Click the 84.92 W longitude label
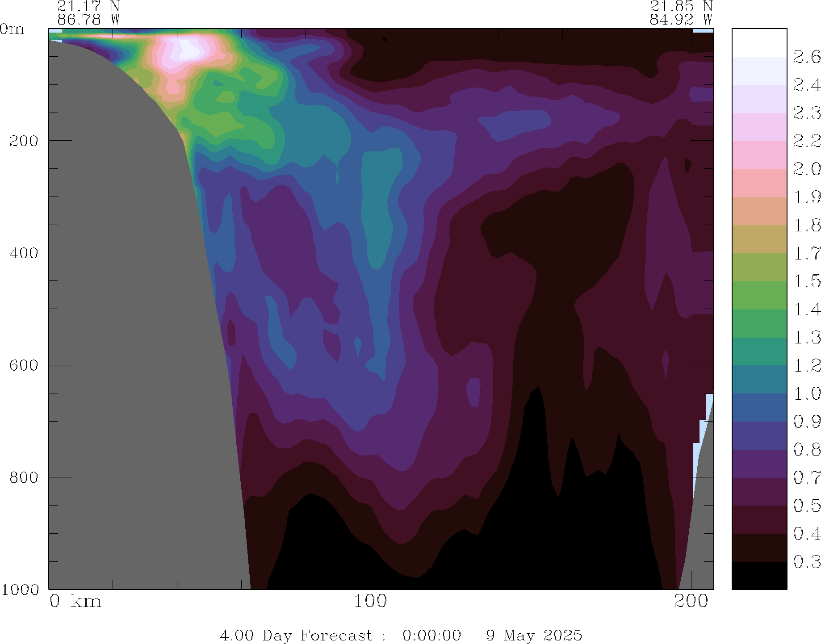This screenshot has height=644, width=821. 681,20
